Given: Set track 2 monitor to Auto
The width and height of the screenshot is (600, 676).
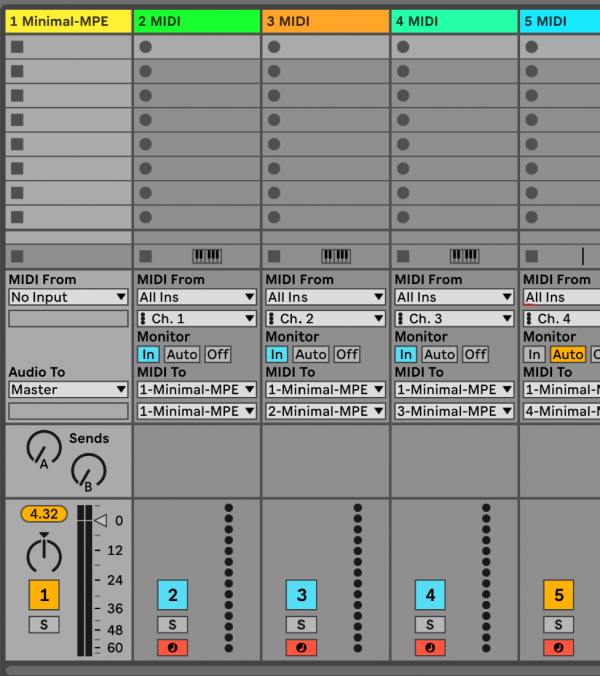Looking at the screenshot, I should (182, 354).
